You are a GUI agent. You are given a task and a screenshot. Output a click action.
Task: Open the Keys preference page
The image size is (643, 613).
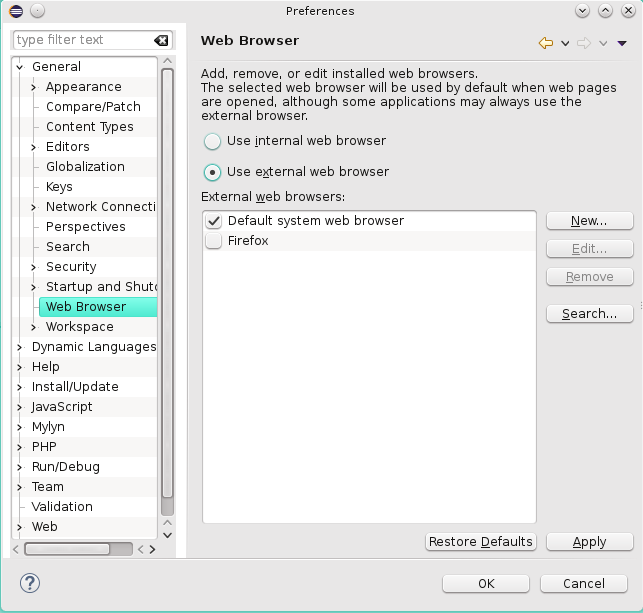59,187
